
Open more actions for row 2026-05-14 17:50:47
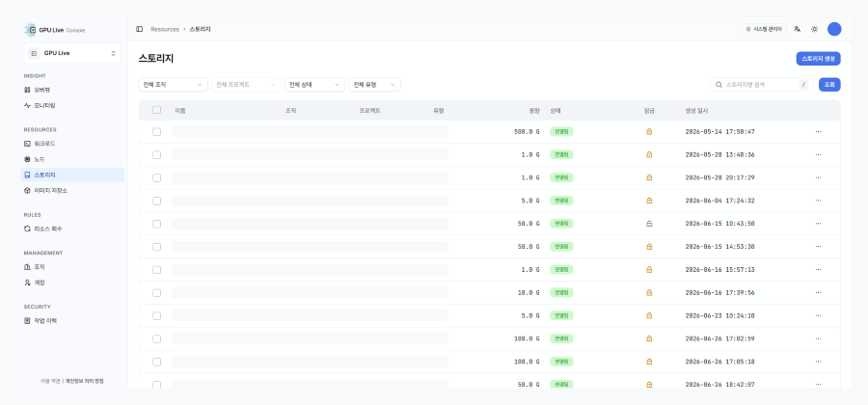click(818, 132)
